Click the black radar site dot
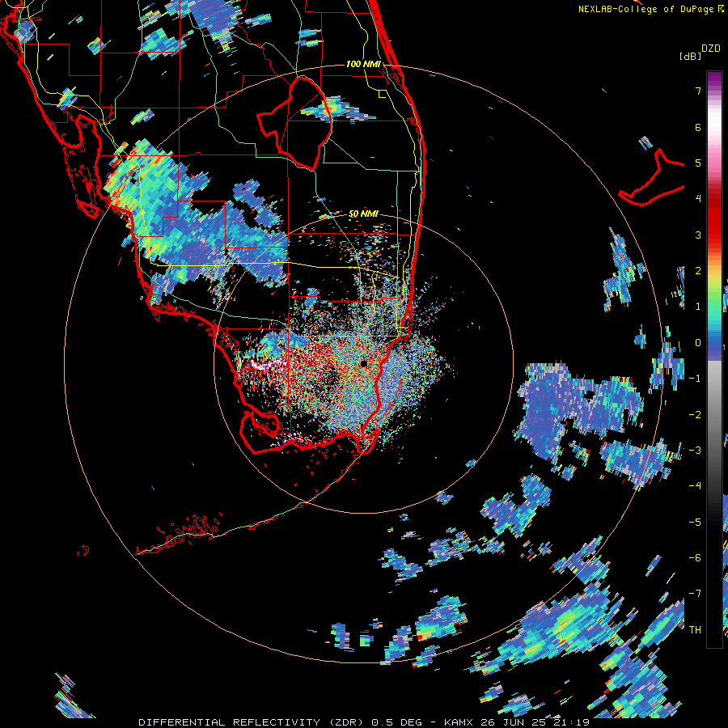This screenshot has width=728, height=728. click(363, 364)
